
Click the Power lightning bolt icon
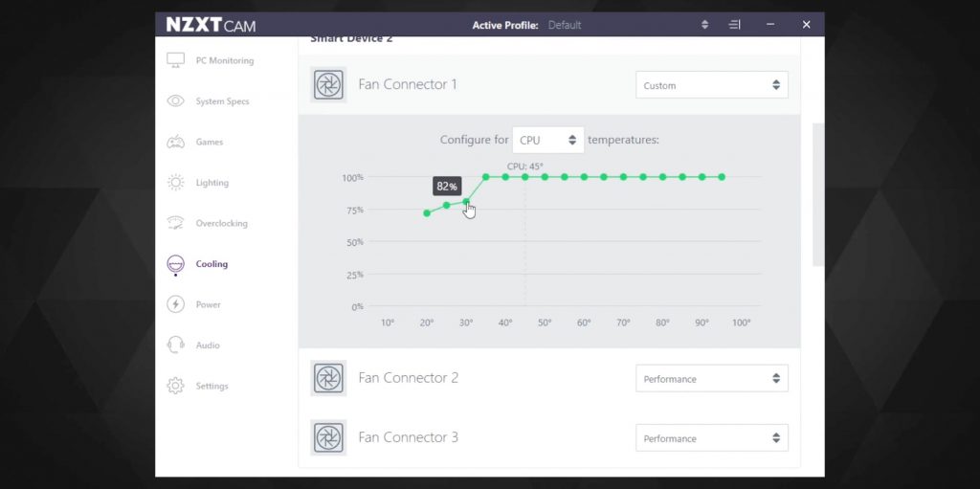(176, 304)
